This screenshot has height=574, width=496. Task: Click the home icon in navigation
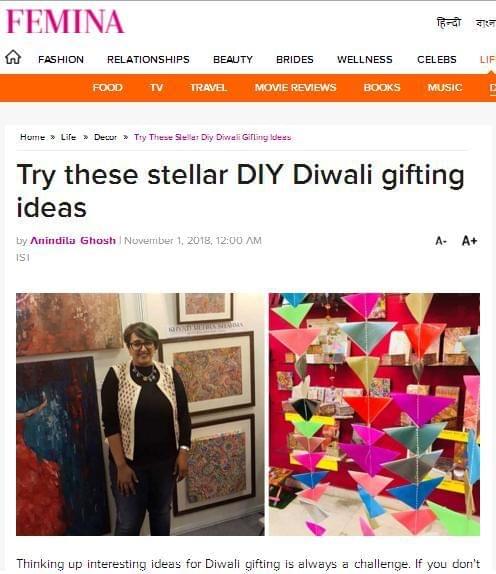point(13,57)
